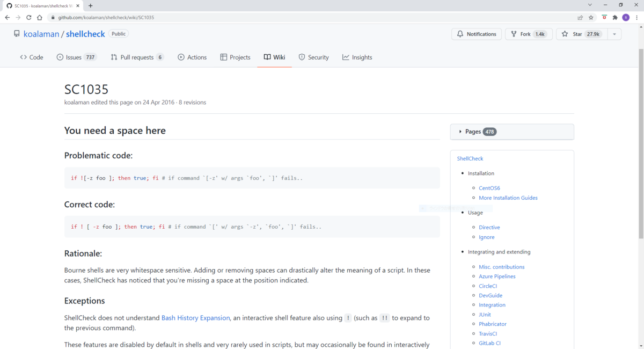Open the TravisCI link
Screen dimensions: 644x349
pos(488,333)
